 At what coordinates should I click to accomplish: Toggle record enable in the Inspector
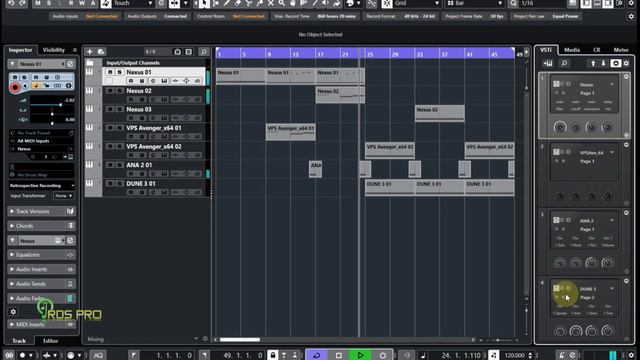(15, 87)
